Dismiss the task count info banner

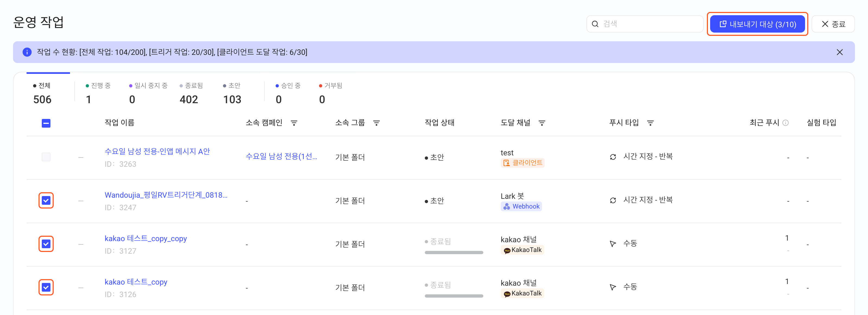pos(839,52)
